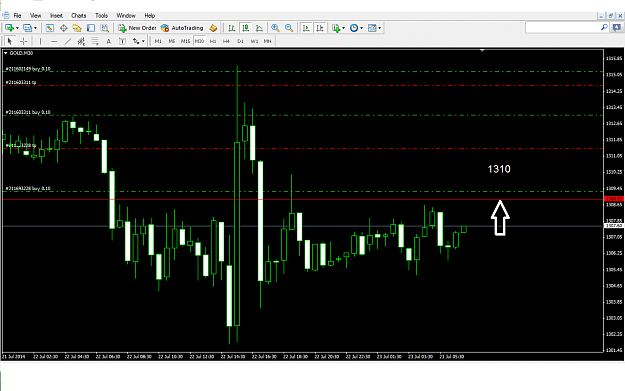This screenshot has width=625, height=391.
Task: Switch to M5 timeframe
Action: click(172, 41)
